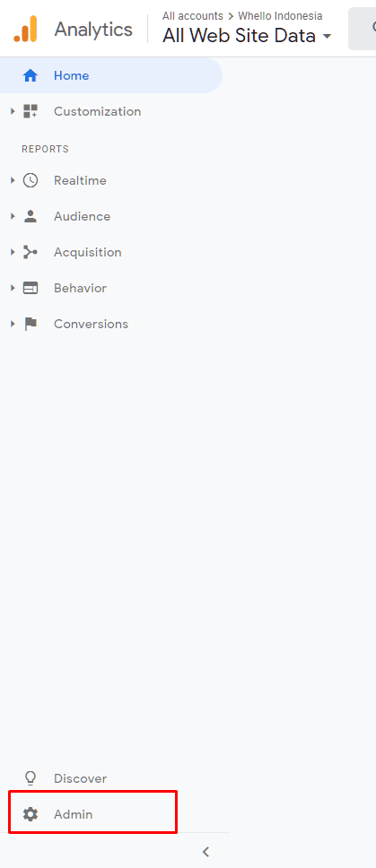The width and height of the screenshot is (376, 868).
Task: Click the Customization dashboard icon
Action: (x=30, y=111)
